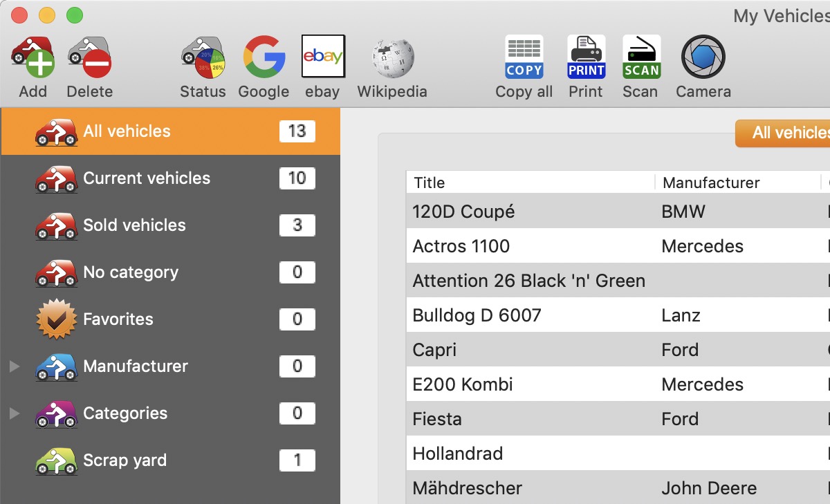Click the count badge 10 for Current vehicles
The width and height of the screenshot is (830, 504).
pyautogui.click(x=297, y=178)
